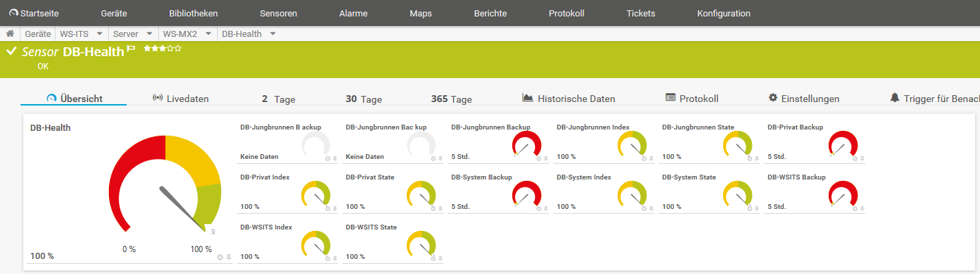Toggle pin for DB-WSITS State channel

click(440, 258)
